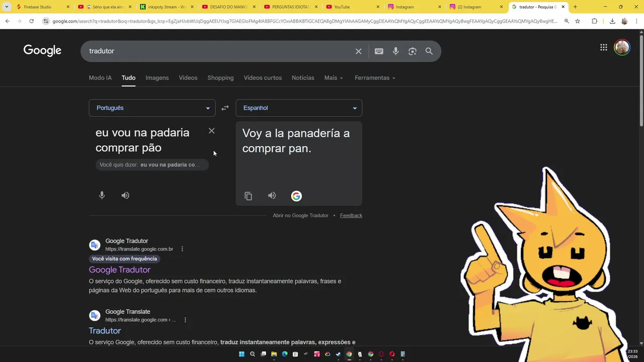This screenshot has height=362, width=644.
Task: Go back to the previous page
Action: pos(7,21)
